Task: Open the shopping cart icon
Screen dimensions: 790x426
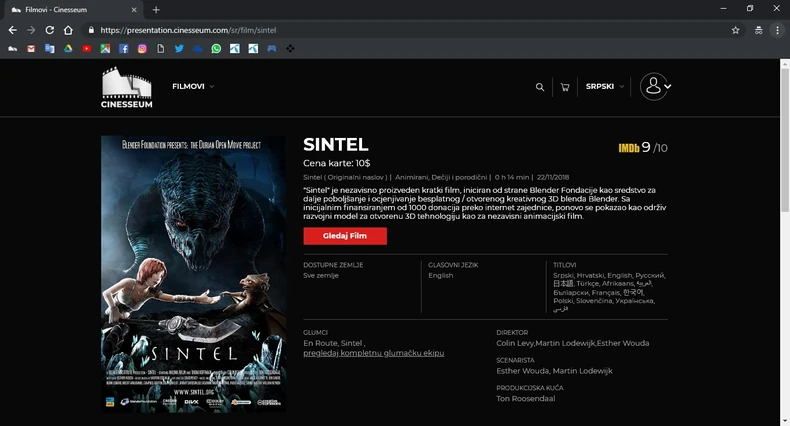Action: click(x=565, y=87)
